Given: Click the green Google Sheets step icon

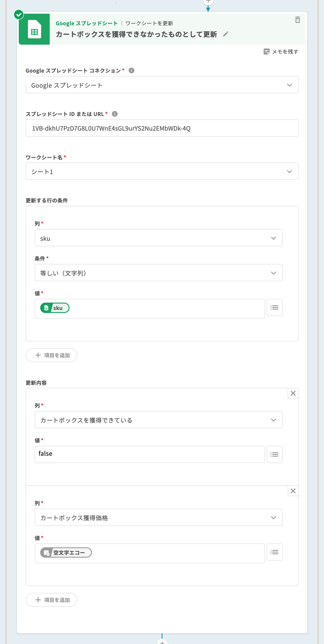Looking at the screenshot, I should 34,29.
